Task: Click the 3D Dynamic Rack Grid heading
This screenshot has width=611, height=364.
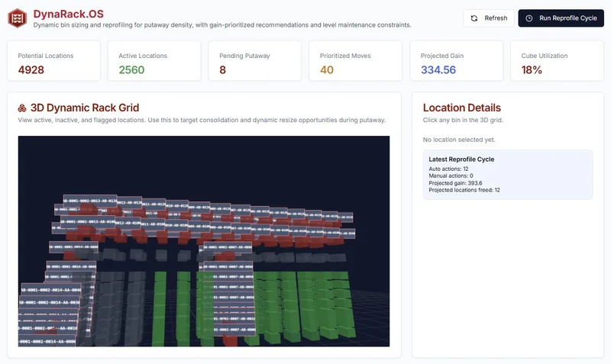Action: 85,108
